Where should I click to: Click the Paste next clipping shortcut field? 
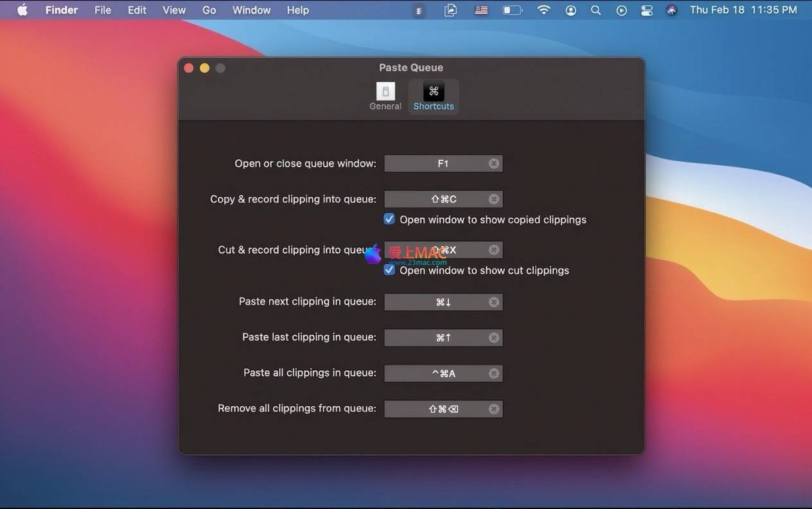point(437,302)
